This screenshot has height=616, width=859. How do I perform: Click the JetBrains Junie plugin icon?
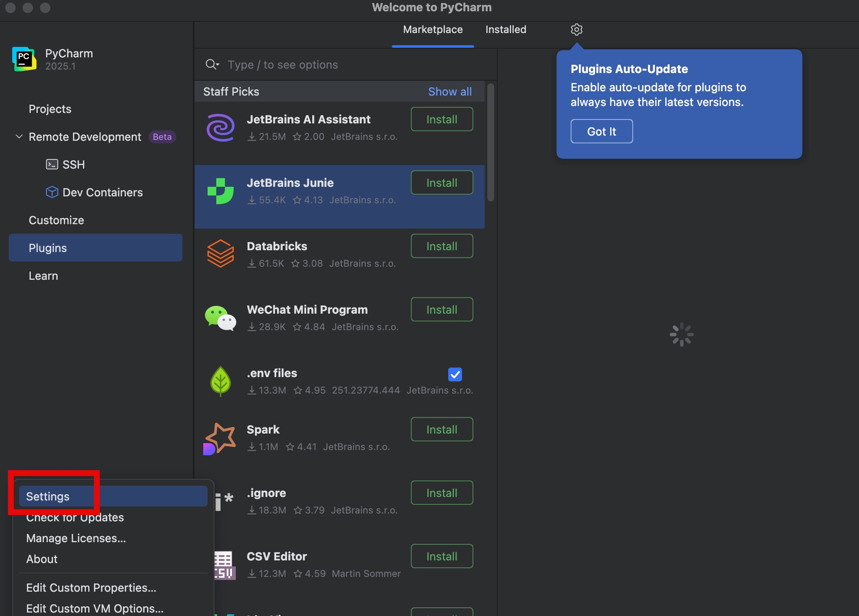(x=221, y=191)
